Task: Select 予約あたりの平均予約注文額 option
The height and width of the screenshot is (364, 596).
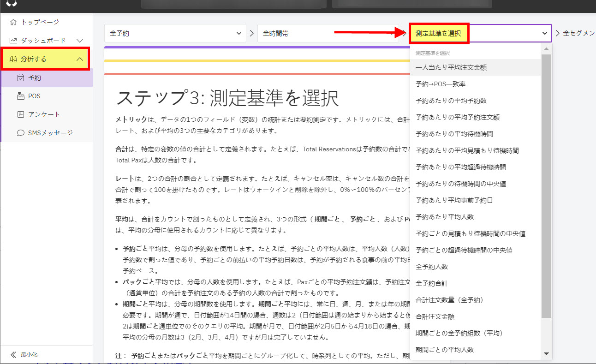Action: [475, 117]
